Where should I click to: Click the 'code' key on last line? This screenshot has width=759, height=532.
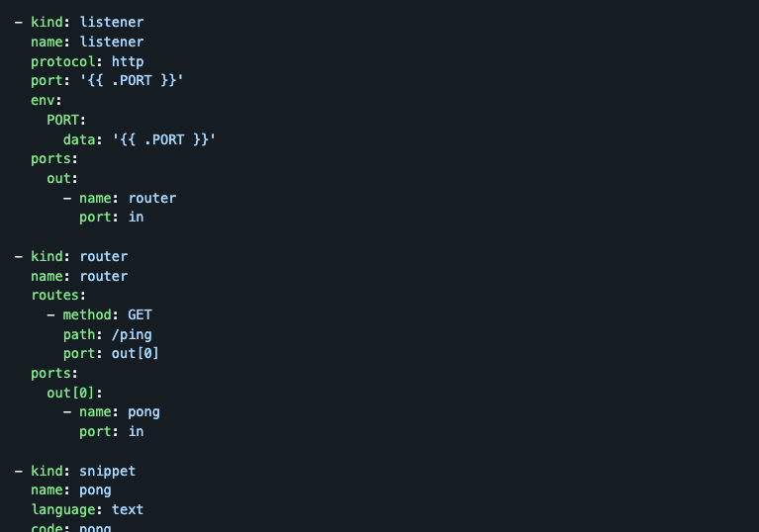[x=47, y=528]
